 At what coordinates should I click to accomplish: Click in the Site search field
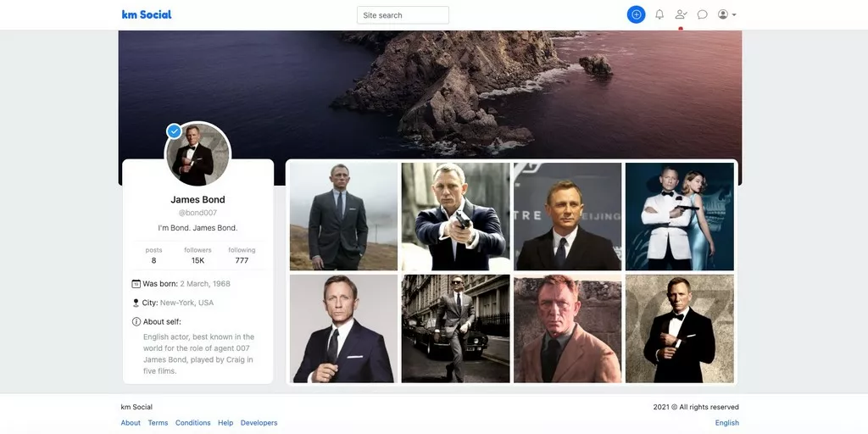tap(403, 15)
